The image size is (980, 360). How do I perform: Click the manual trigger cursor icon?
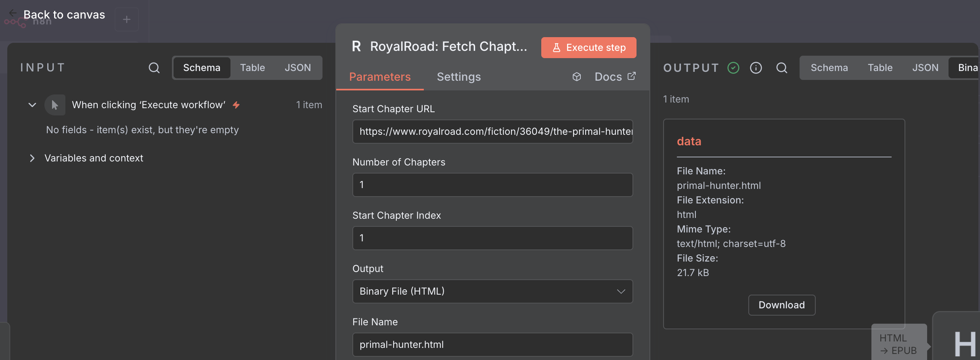pyautogui.click(x=55, y=105)
